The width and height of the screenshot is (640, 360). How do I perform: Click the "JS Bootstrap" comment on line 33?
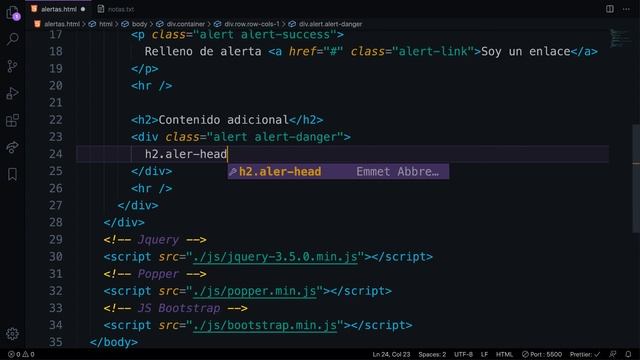(179, 308)
